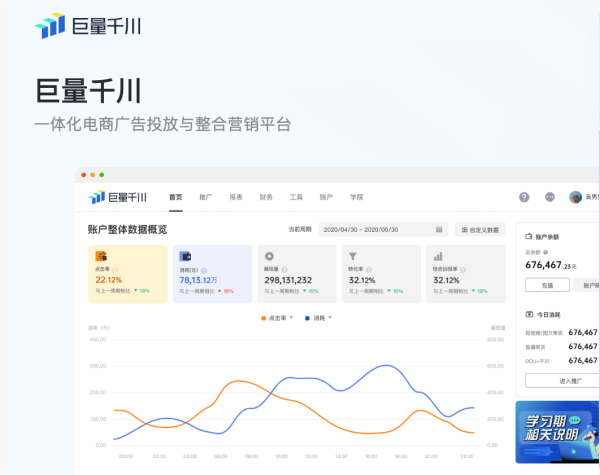Click the 短视频/图文带货 row label
Screen dimensions: 600x475
544,333
